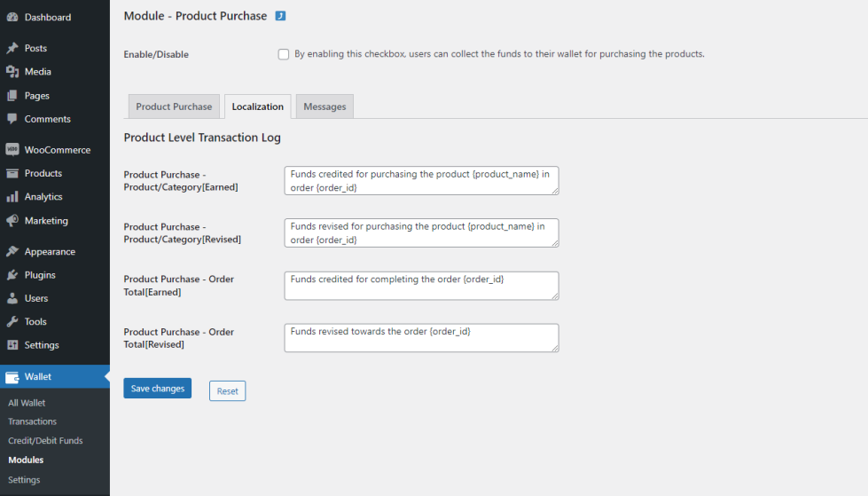Focus the Product/Category[Revised] message textarea
Screen dimensions: 868x496
(421, 233)
